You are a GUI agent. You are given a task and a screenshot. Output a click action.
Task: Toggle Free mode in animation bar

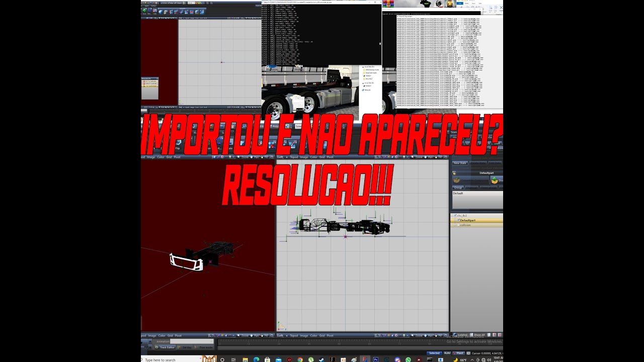point(203,347)
